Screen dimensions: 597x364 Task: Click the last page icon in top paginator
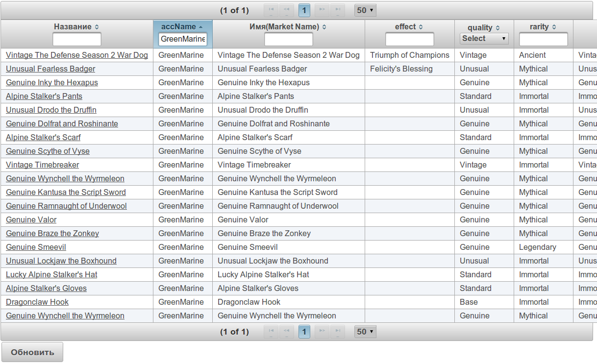click(x=337, y=10)
